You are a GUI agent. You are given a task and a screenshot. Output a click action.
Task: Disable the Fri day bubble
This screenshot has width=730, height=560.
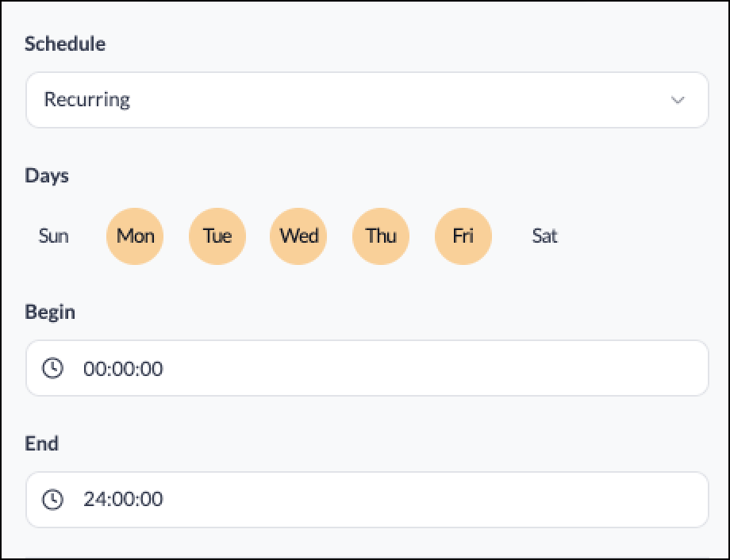point(463,236)
